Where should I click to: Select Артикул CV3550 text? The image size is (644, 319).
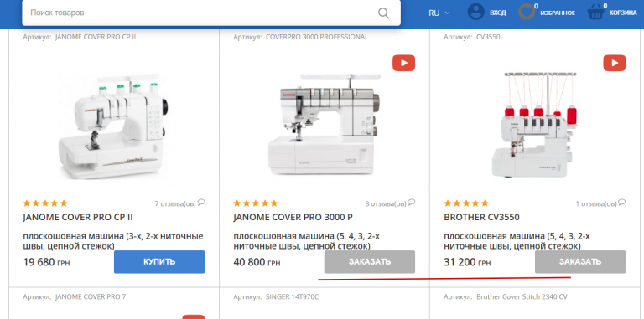472,37
